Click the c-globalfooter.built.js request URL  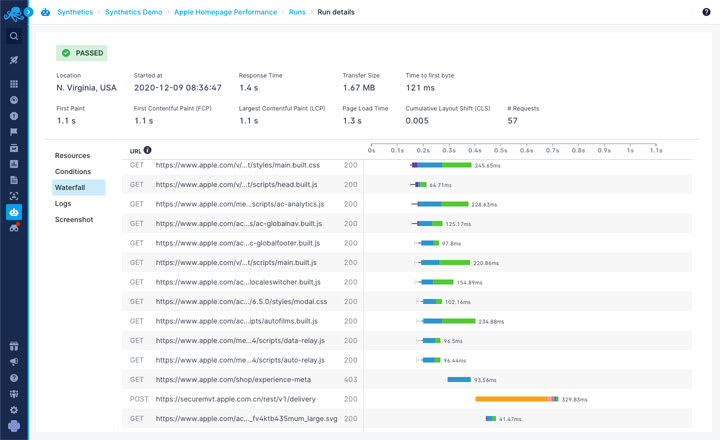tap(238, 243)
